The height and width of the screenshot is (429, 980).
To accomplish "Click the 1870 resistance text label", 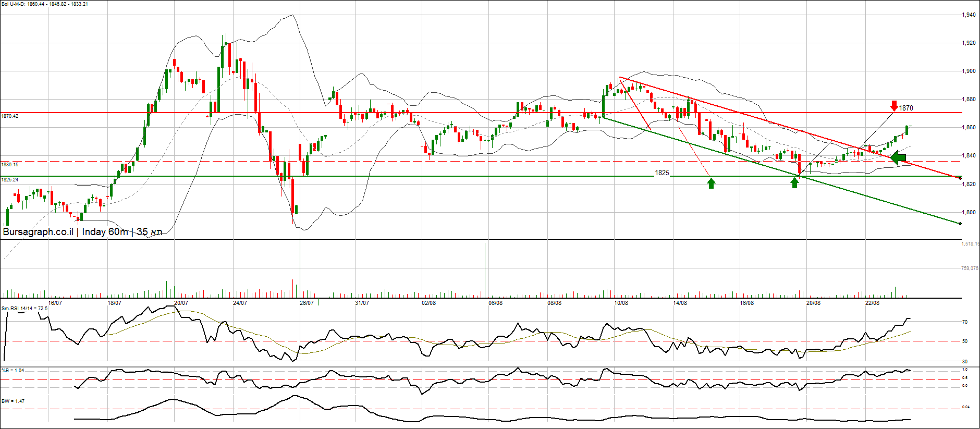I will (x=906, y=108).
